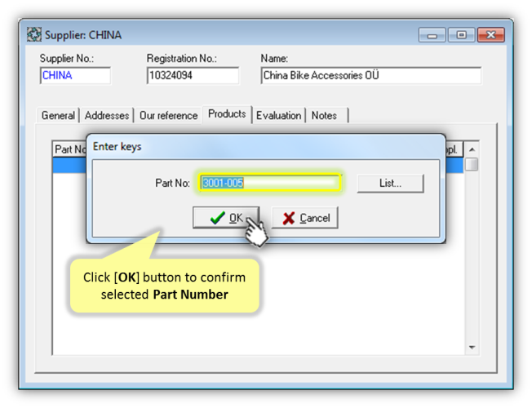532x408 pixels.
Task: Click the Supplier No. field containing CHINA
Action: pyautogui.click(x=74, y=76)
